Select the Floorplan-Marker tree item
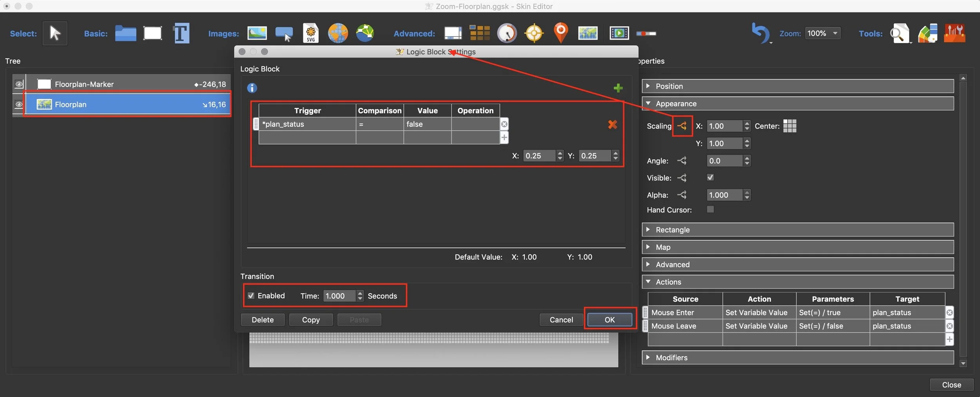The image size is (980, 397). (x=128, y=84)
